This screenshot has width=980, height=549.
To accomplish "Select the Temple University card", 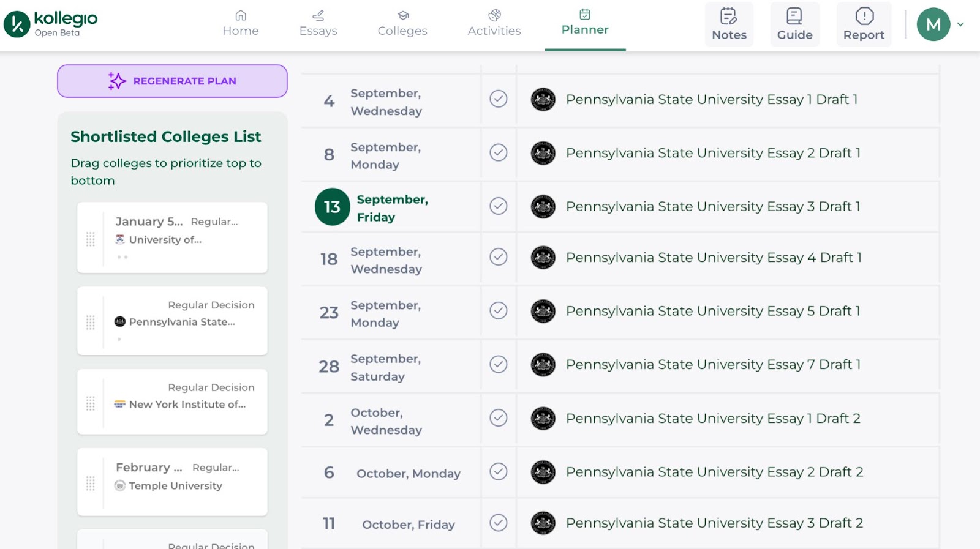I will click(x=172, y=482).
